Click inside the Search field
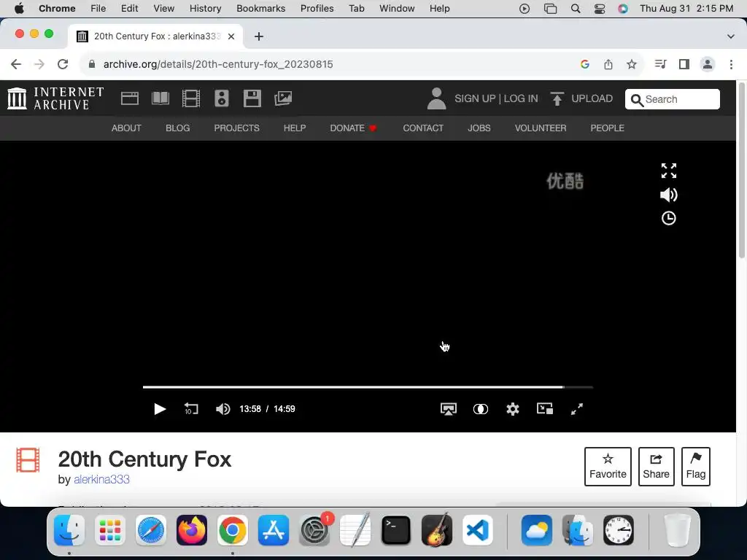 [672, 99]
